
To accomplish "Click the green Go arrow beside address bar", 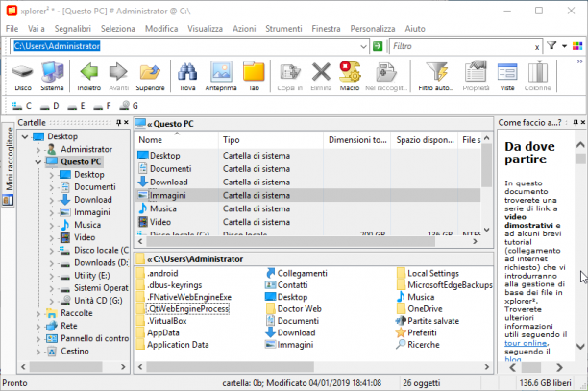I will [378, 46].
